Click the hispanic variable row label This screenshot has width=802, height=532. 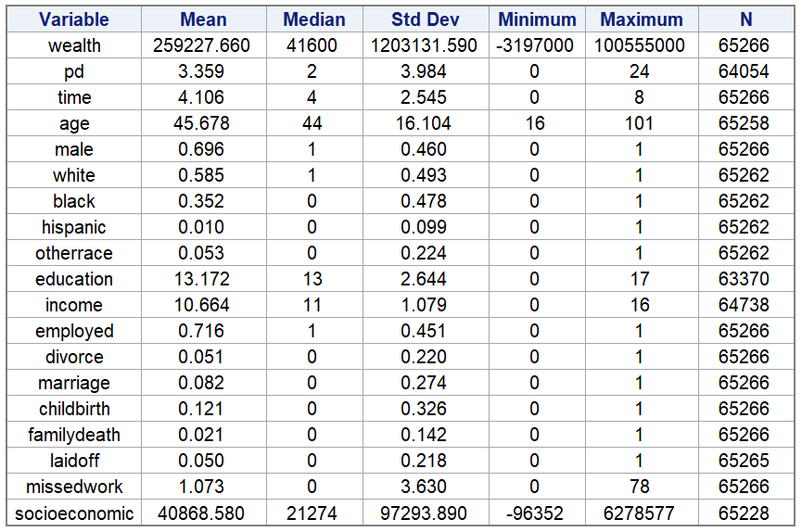click(x=74, y=227)
